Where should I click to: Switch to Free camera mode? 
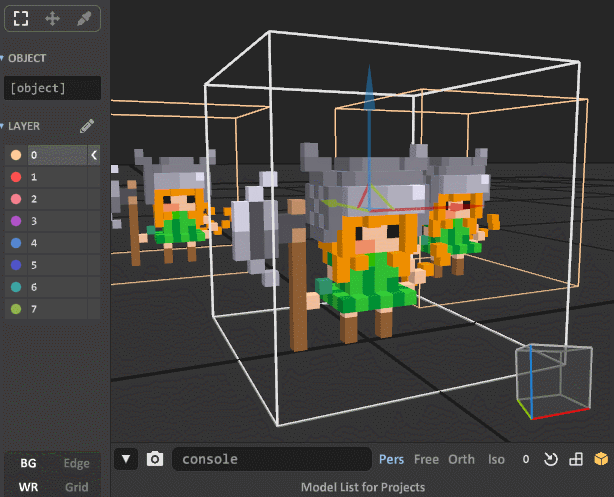pyautogui.click(x=426, y=459)
